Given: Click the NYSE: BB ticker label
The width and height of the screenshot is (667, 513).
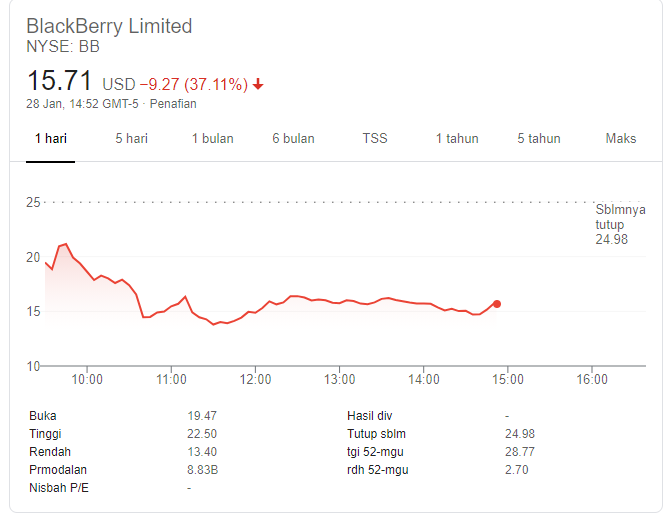Looking at the screenshot, I should 63,46.
